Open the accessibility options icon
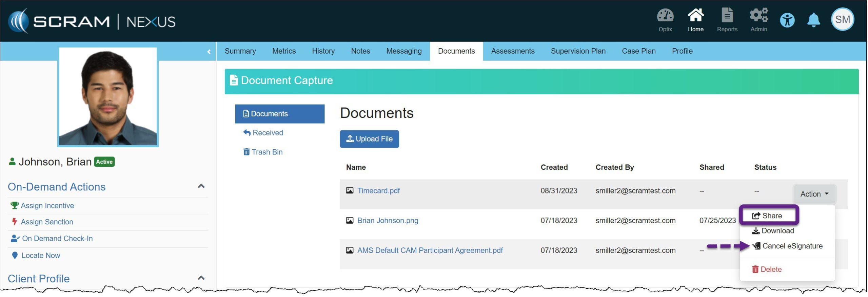This screenshot has height=297, width=868. (x=787, y=20)
